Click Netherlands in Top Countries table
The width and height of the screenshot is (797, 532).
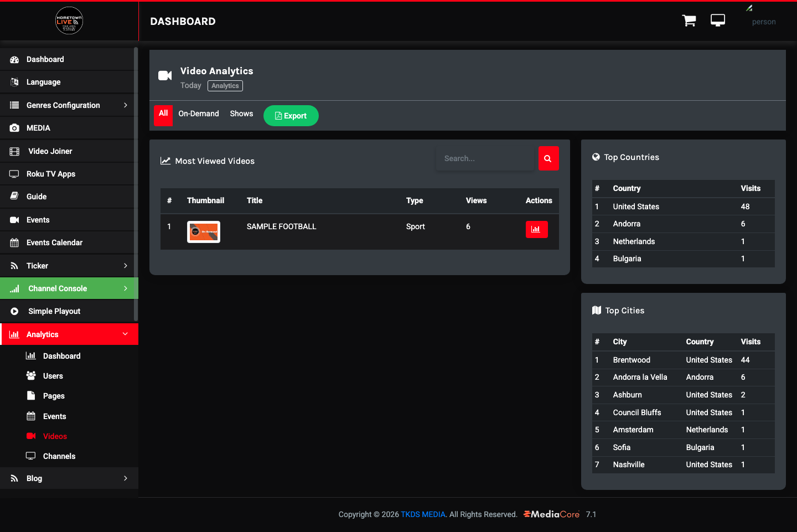pyautogui.click(x=634, y=241)
